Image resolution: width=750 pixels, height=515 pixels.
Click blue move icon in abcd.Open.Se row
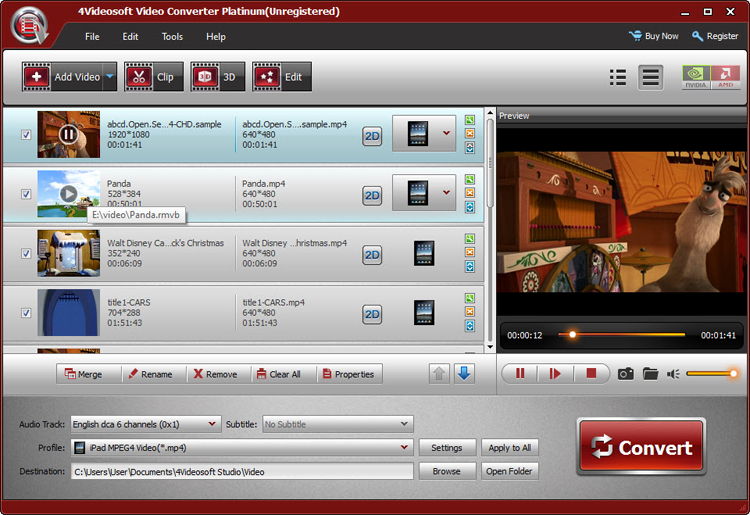coord(470,147)
